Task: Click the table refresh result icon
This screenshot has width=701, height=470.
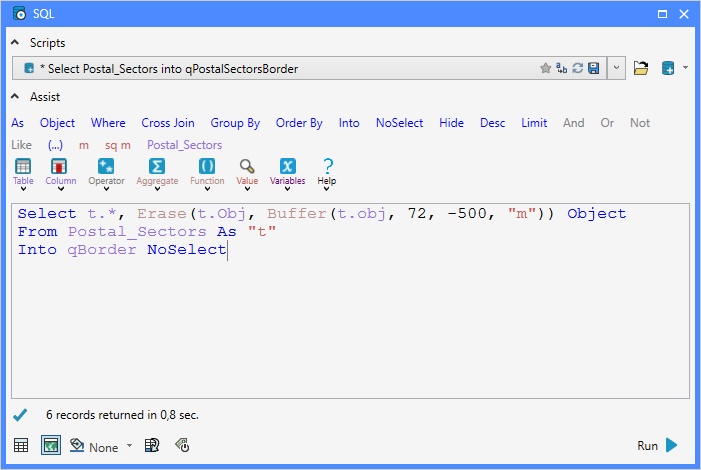Action: [152, 445]
